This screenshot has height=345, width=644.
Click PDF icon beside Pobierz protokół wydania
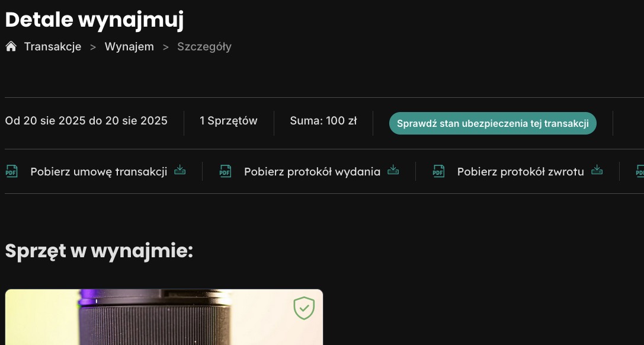click(x=225, y=171)
